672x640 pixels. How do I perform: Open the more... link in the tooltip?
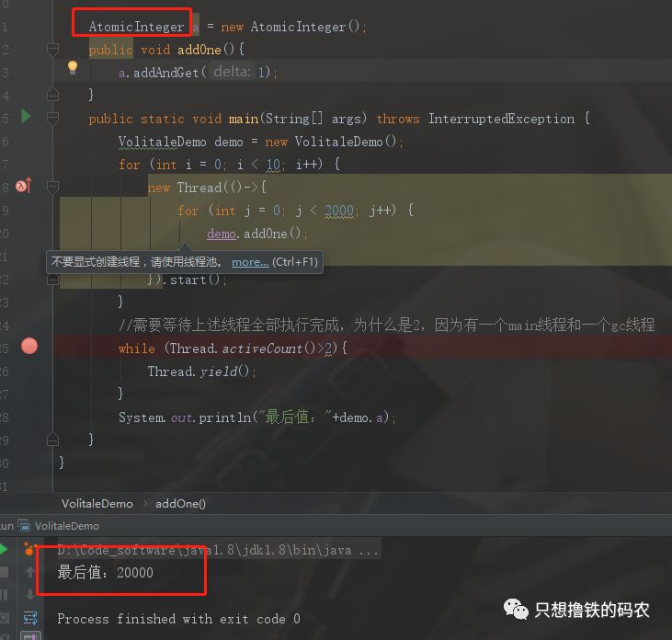pos(250,262)
